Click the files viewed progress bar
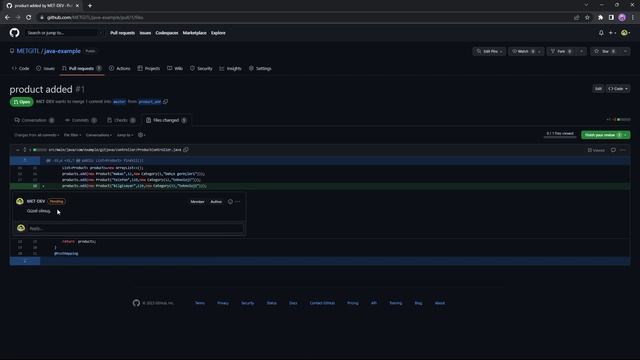 [560, 137]
